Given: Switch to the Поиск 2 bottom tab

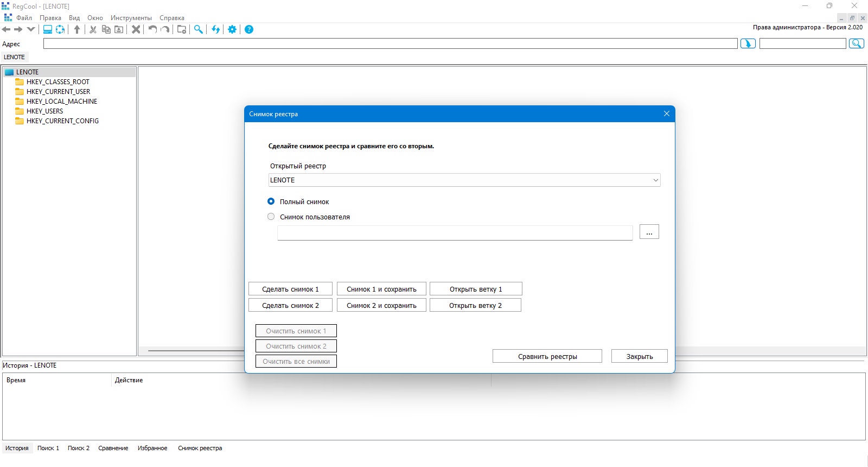Looking at the screenshot, I should coord(79,448).
